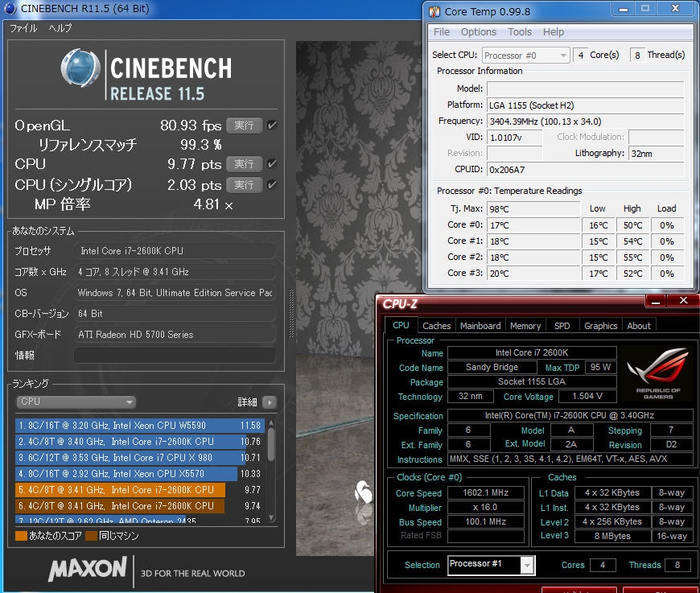Image resolution: width=700 pixels, height=593 pixels.
Task: Click the ranking list scroll up arrow
Action: click(271, 422)
